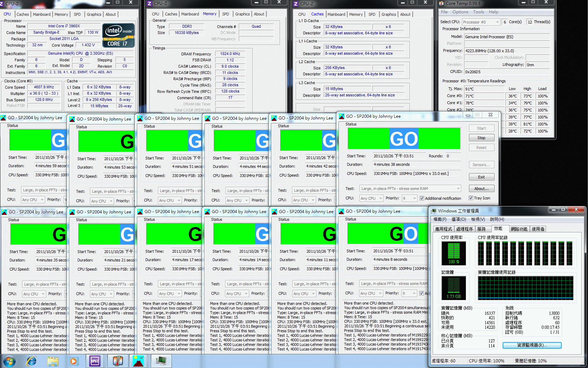Switch to Graphics tab in CPU-Z Caches window
Image resolution: width=588 pixels, height=368 pixels.
(x=389, y=14)
